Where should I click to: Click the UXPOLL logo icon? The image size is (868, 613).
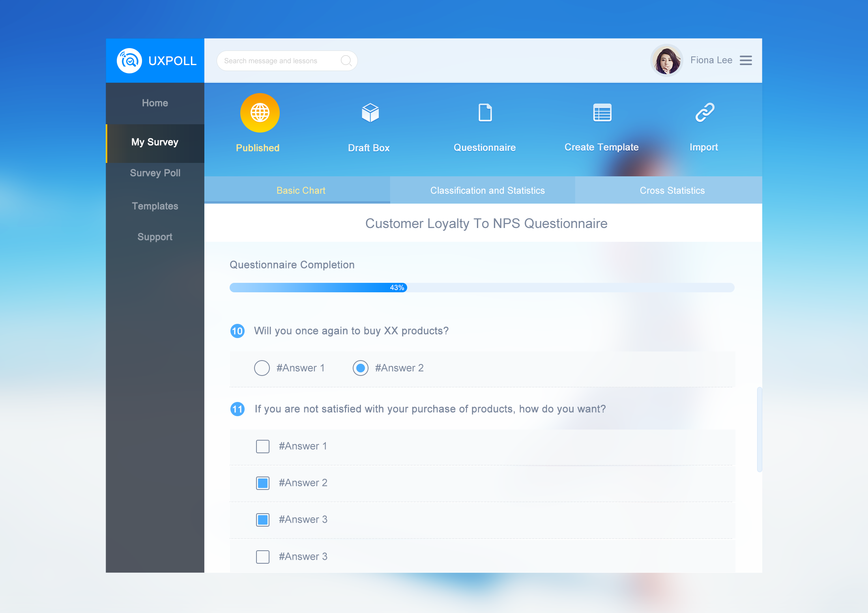(128, 60)
